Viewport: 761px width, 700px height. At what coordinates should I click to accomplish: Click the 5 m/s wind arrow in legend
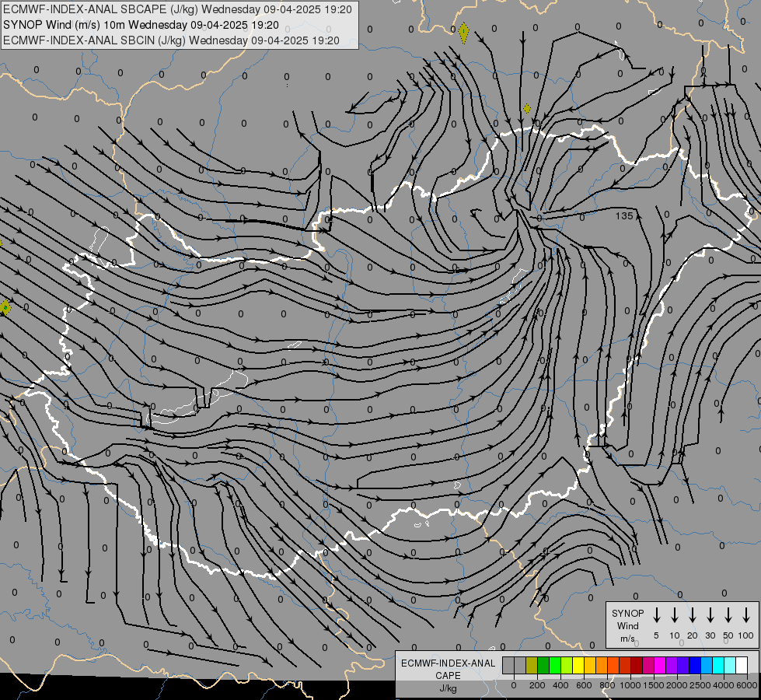[x=656, y=615]
